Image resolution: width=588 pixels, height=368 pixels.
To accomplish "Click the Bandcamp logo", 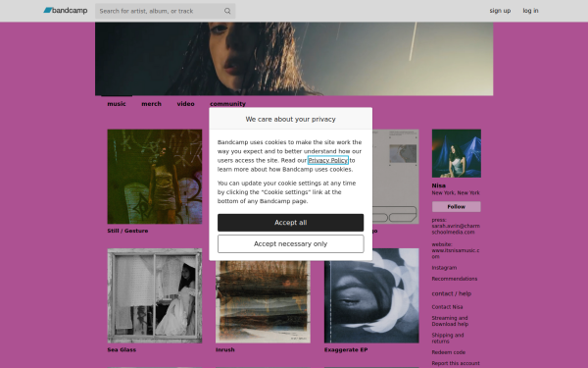I will coord(66,11).
